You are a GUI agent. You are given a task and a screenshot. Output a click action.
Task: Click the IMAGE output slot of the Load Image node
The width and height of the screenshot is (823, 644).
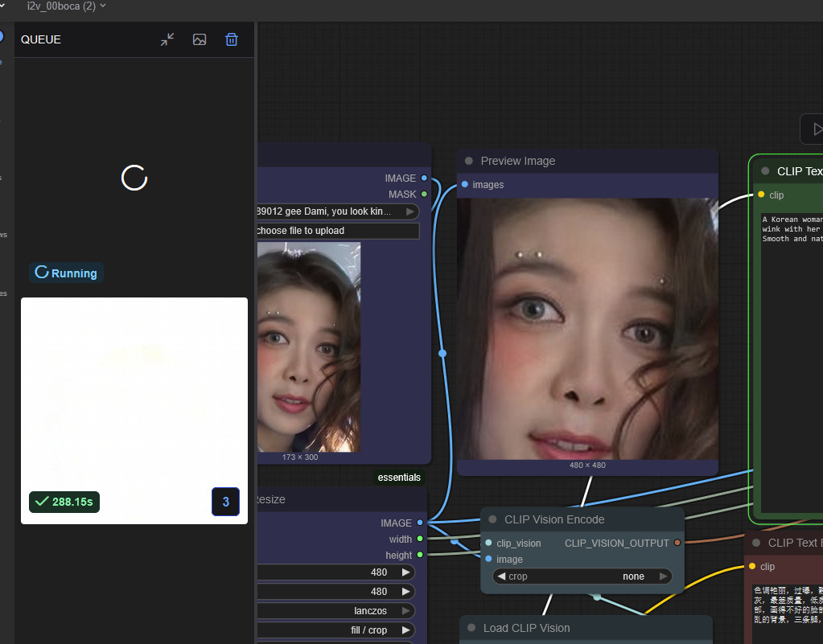(x=424, y=178)
